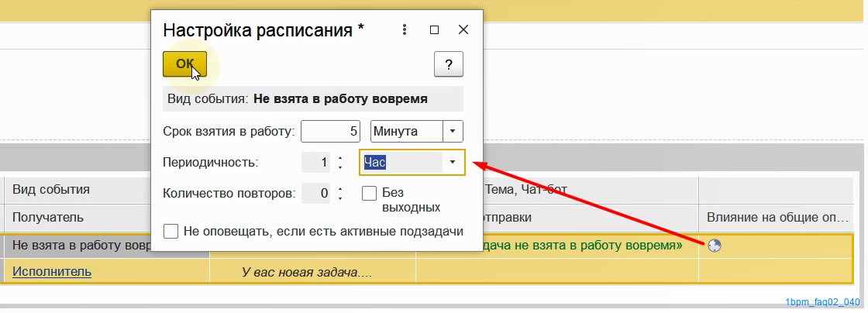This screenshot has width=868, height=313.
Task: Open help with the question mark button
Action: [x=449, y=64]
